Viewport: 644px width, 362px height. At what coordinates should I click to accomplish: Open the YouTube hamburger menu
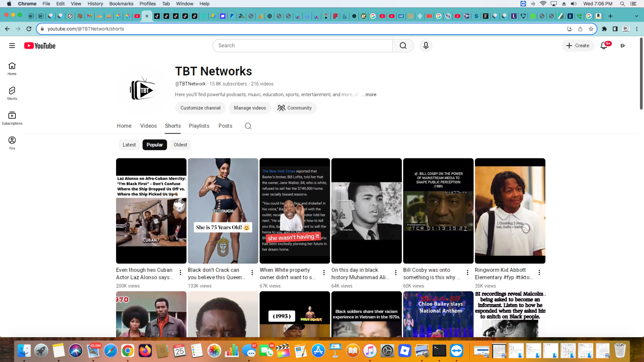tap(12, 46)
